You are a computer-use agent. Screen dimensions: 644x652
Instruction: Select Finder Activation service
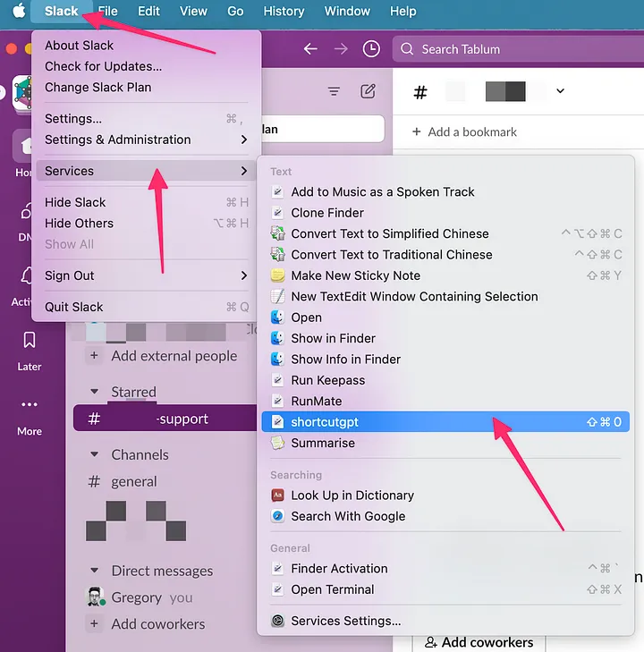click(x=445, y=569)
